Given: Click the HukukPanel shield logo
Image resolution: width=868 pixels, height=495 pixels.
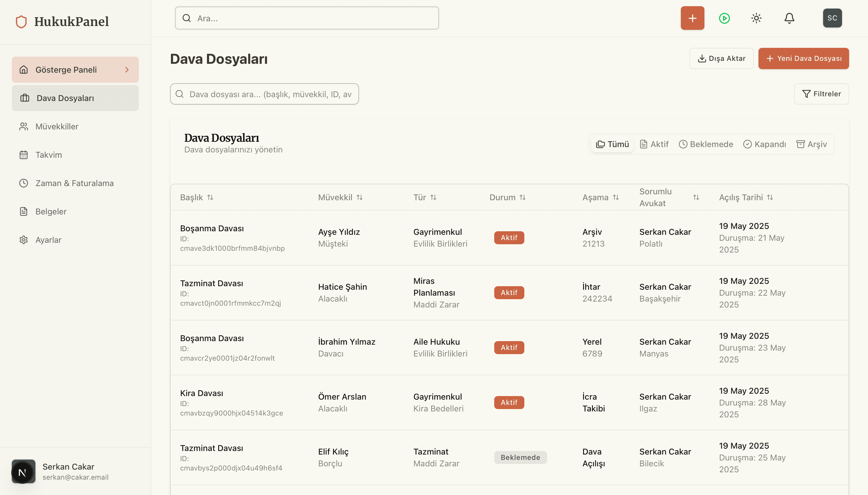Looking at the screenshot, I should coord(21,22).
